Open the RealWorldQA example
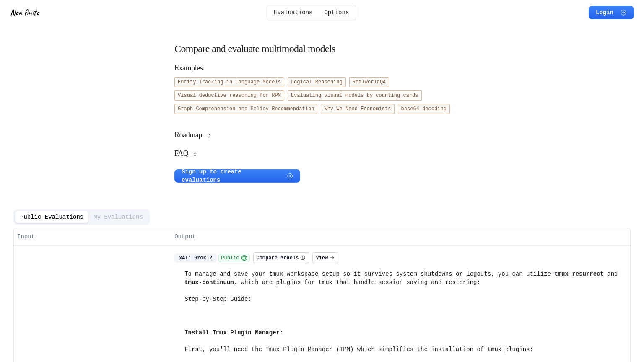The width and height of the screenshot is (644, 362). coord(369,82)
